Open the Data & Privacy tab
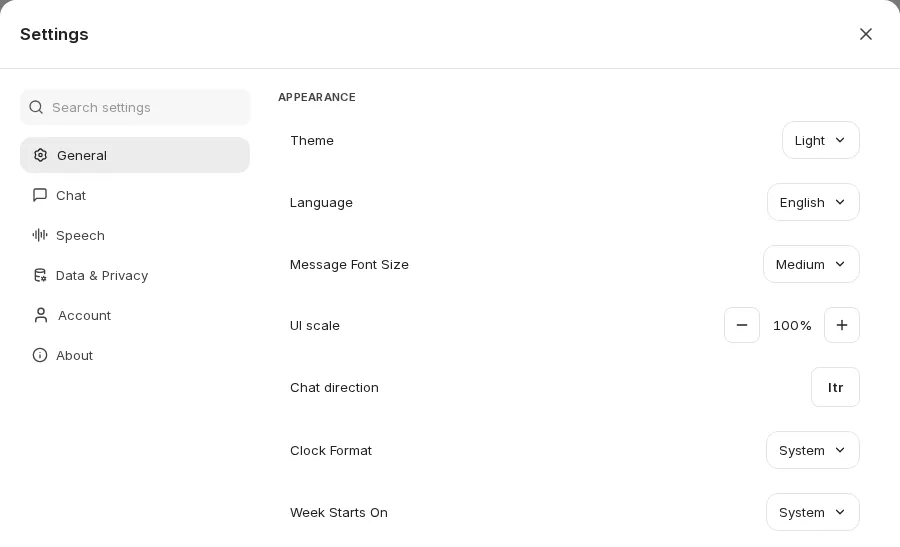Image resolution: width=900 pixels, height=547 pixels. click(135, 276)
